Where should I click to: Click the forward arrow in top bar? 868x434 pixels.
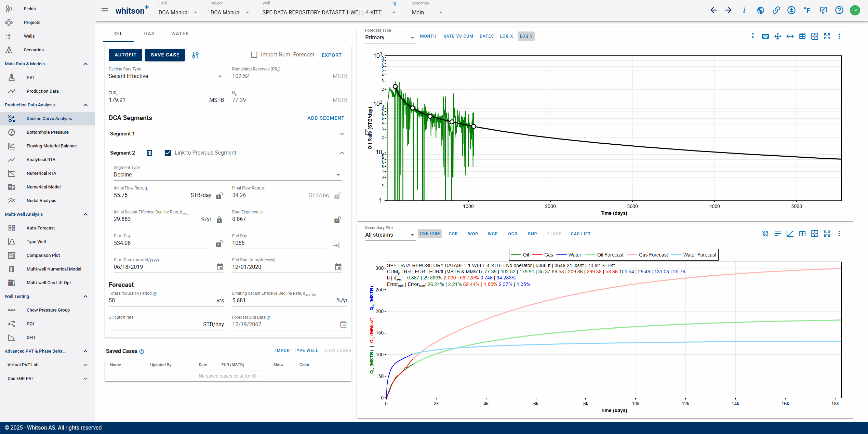pos(729,10)
